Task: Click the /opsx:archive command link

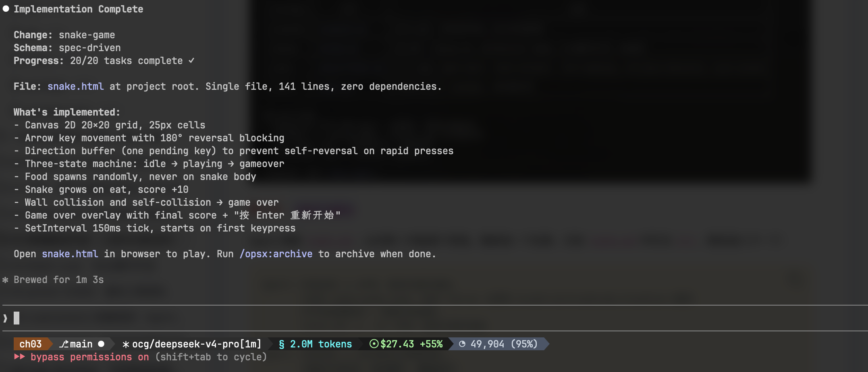Action: tap(276, 254)
